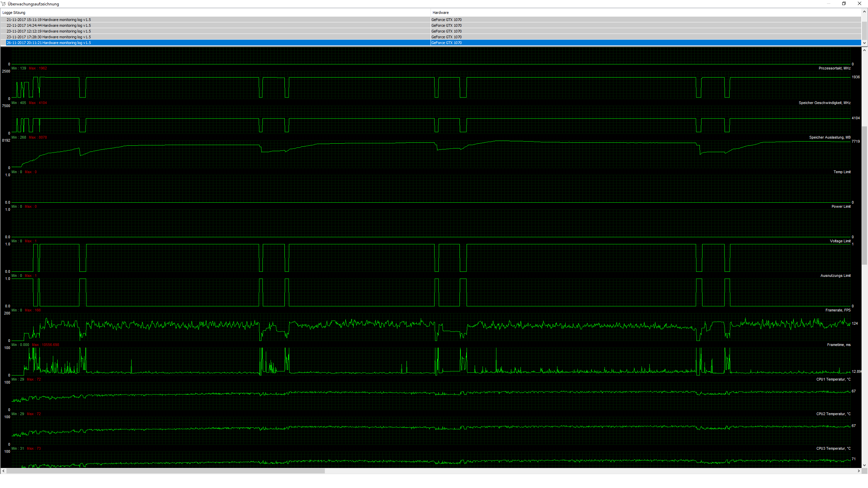Click the Hardware column header
This screenshot has width=868, height=488.
click(x=440, y=13)
